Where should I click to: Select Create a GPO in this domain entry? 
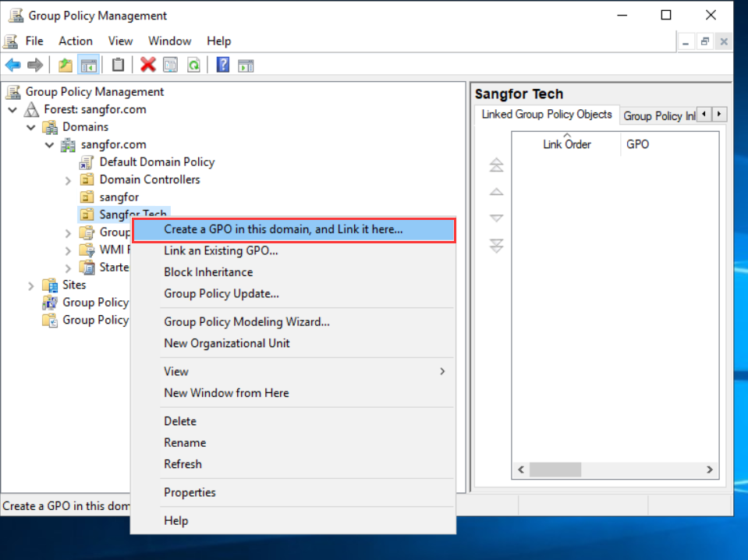click(283, 229)
